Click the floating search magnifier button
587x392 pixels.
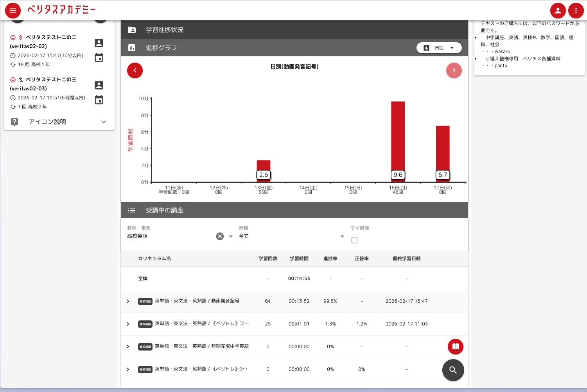click(453, 370)
